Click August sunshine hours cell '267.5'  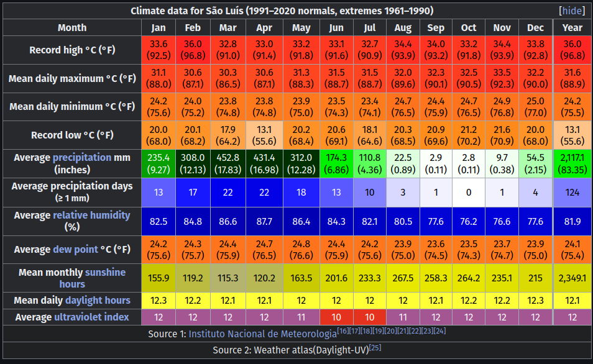(403, 278)
